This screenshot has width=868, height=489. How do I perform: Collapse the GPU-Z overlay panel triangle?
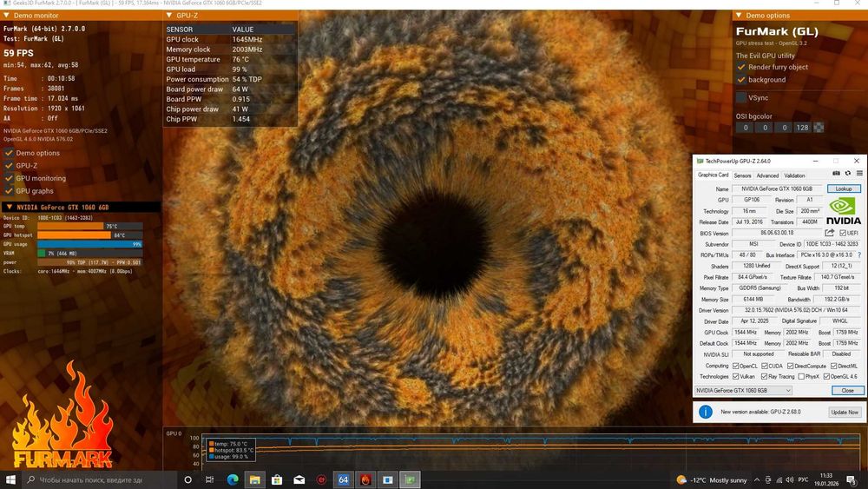click(169, 16)
